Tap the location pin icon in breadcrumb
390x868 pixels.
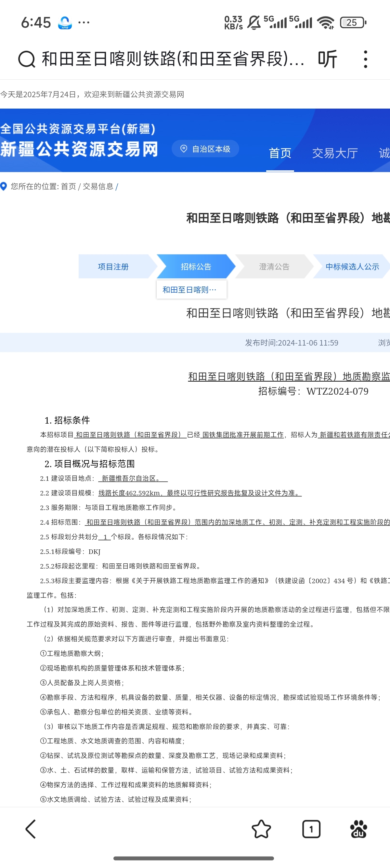tap(4, 186)
